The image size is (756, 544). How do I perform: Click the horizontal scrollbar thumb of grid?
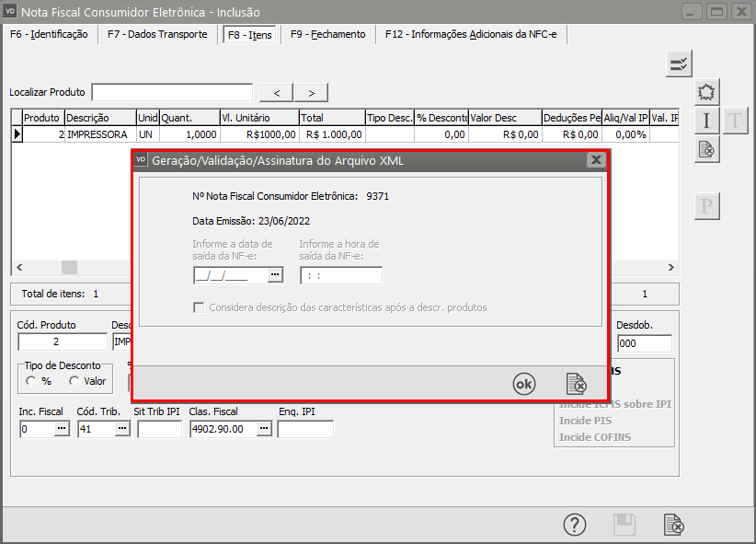(69, 267)
